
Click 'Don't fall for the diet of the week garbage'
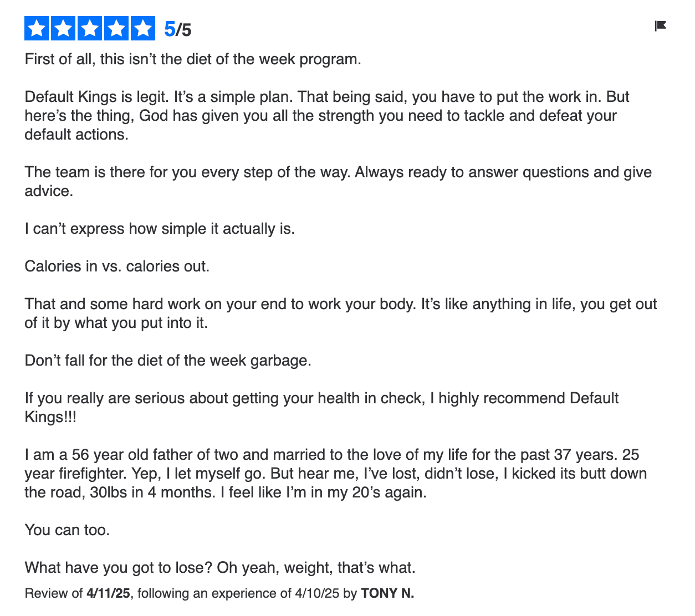point(168,361)
